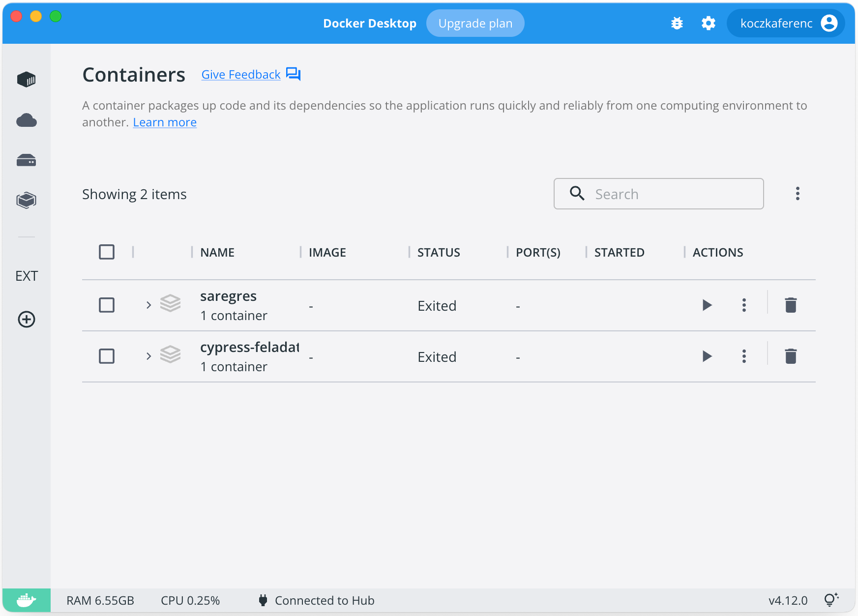Delete the saregres container stack
This screenshot has width=858, height=616.
[x=790, y=305]
